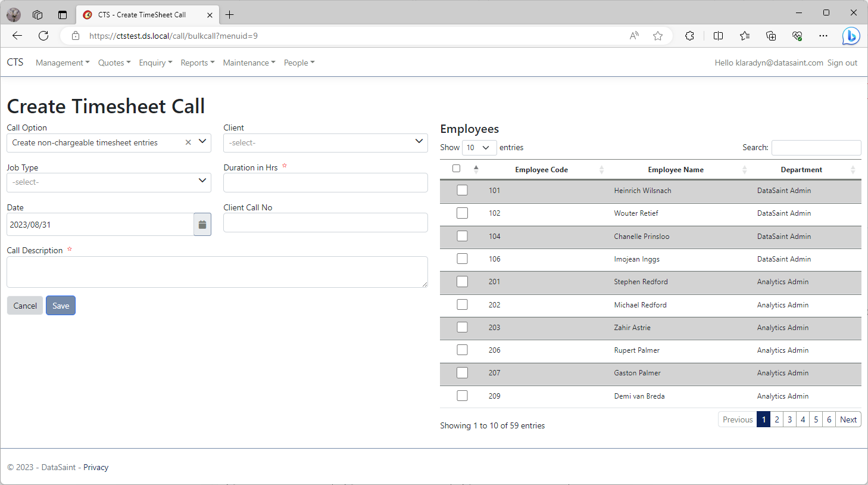
Task: Open the Quotes menu
Action: click(x=114, y=63)
